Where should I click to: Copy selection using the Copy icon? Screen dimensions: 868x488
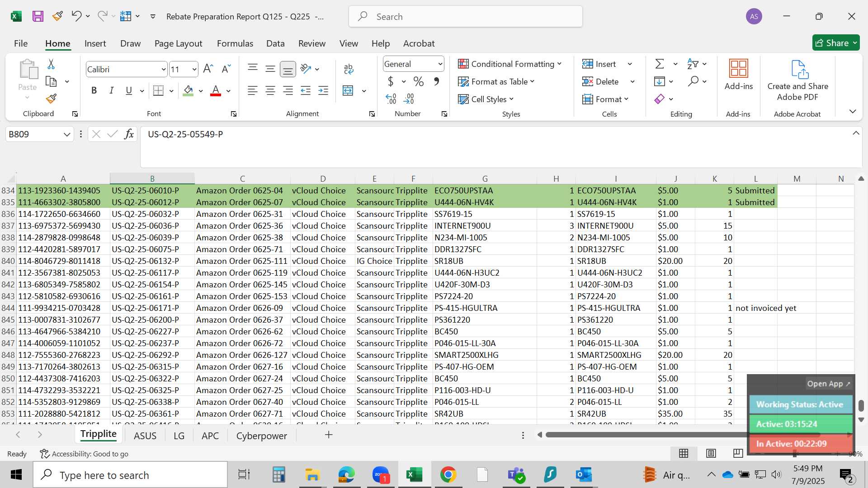pyautogui.click(x=51, y=82)
